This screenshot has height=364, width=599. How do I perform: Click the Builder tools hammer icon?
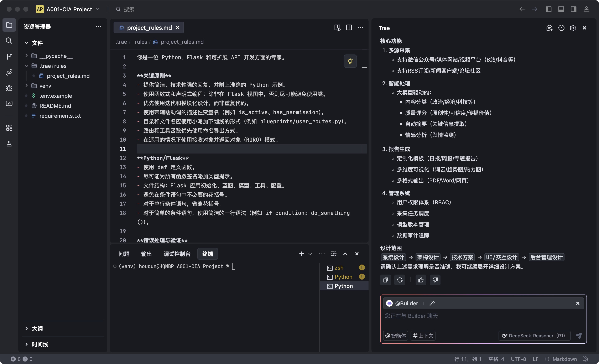pyautogui.click(x=432, y=303)
